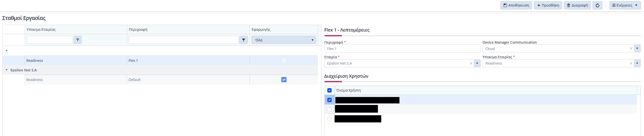Toggle Εφαρμογής checkbox in Flex 1 row
This screenshot has width=644, height=136.
click(x=284, y=60)
